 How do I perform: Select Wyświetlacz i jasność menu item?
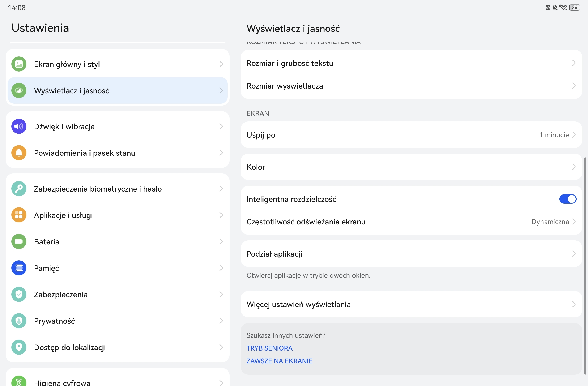(x=118, y=91)
